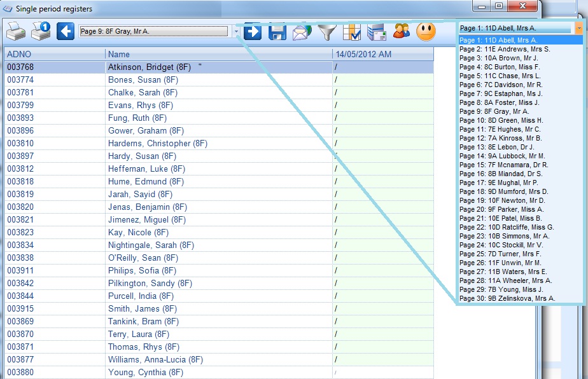
Task: Click the ADNO column header
Action: pyautogui.click(x=55, y=54)
